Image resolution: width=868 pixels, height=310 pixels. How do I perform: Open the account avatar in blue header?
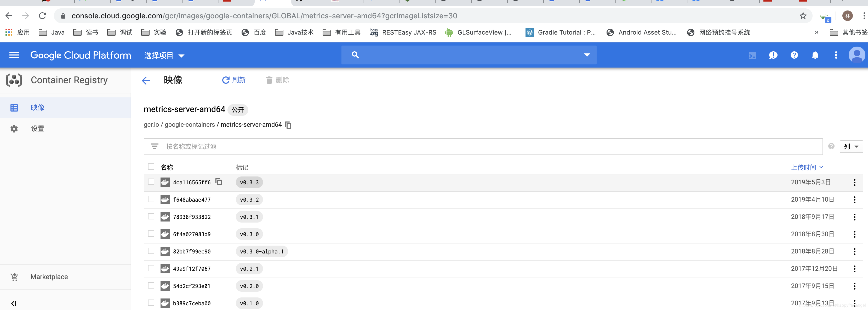[x=856, y=55]
